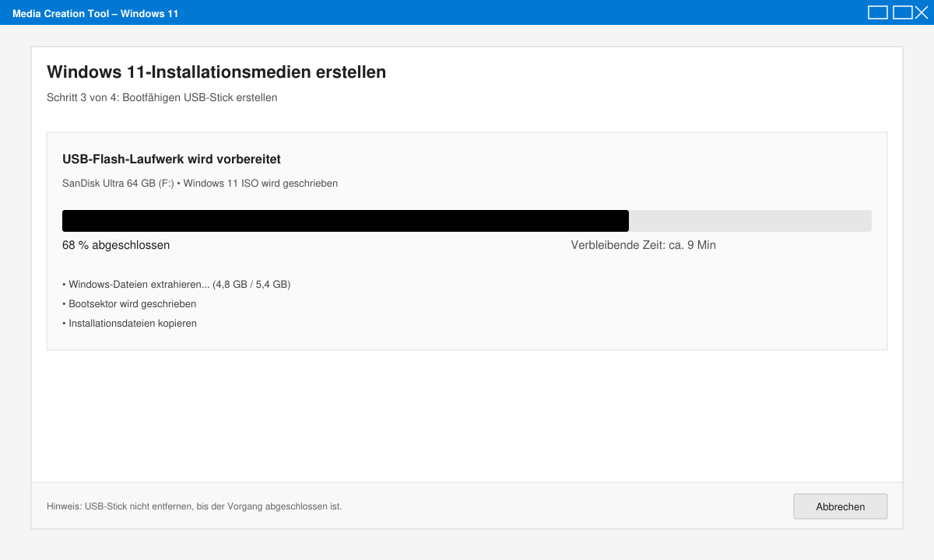The height and width of the screenshot is (560, 934).
Task: Select the 'Bootsektor wird geschrieben' step line
Action: pos(129,304)
